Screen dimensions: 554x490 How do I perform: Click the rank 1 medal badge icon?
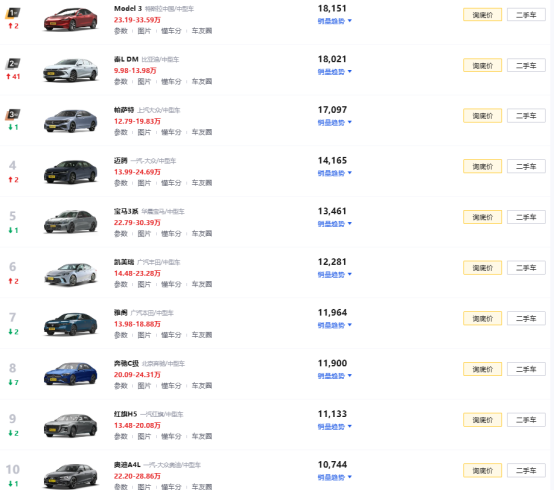(13, 13)
